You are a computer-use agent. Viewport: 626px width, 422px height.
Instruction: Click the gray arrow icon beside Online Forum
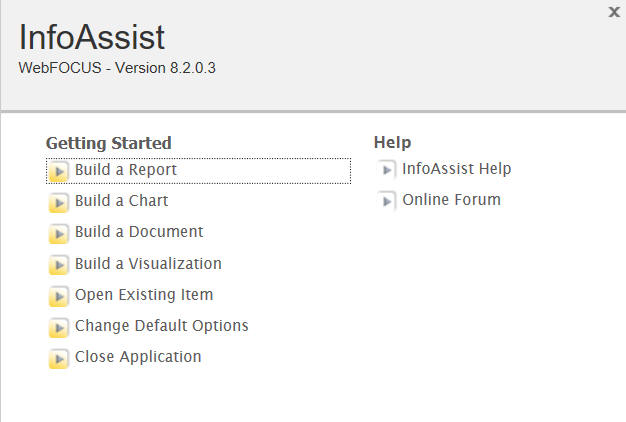pyautogui.click(x=386, y=201)
